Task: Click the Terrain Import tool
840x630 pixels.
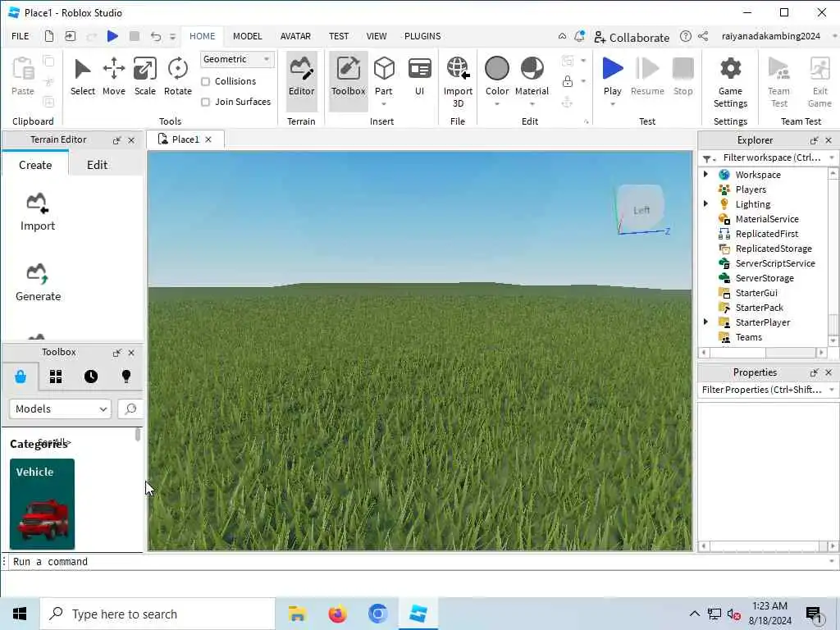Action: 38,212
